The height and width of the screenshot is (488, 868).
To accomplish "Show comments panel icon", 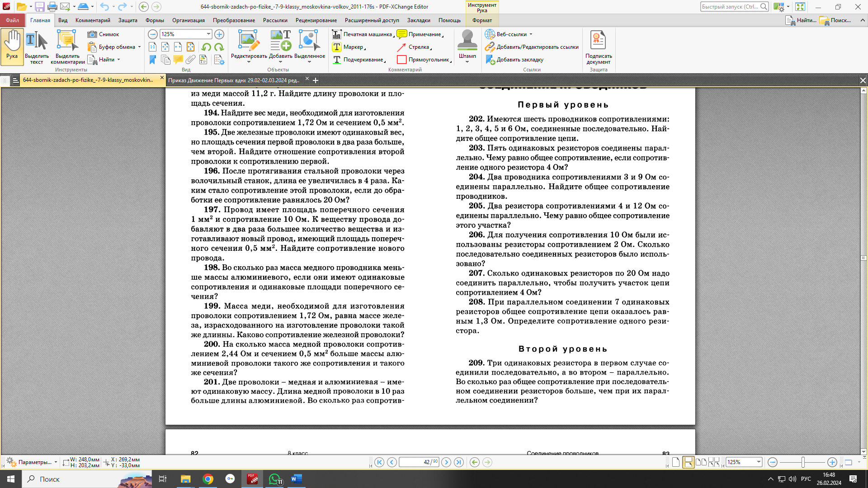I will 178,60.
